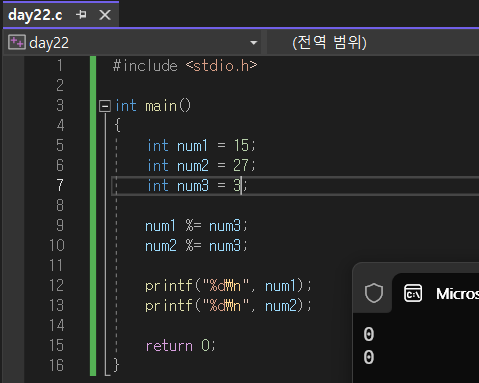Click the printf line with num2
The image size is (479, 383).
[x=228, y=306]
